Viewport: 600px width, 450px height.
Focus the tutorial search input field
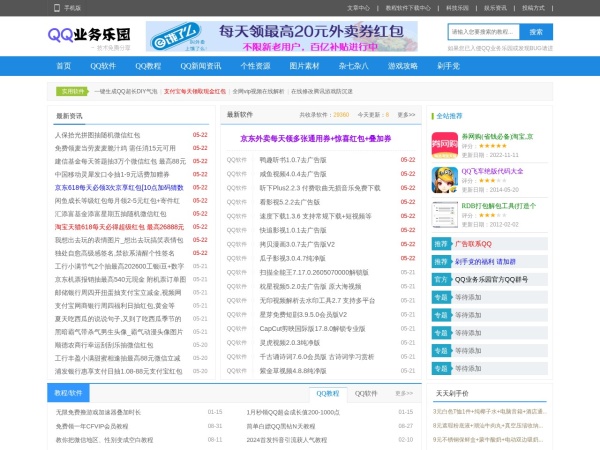(484, 32)
